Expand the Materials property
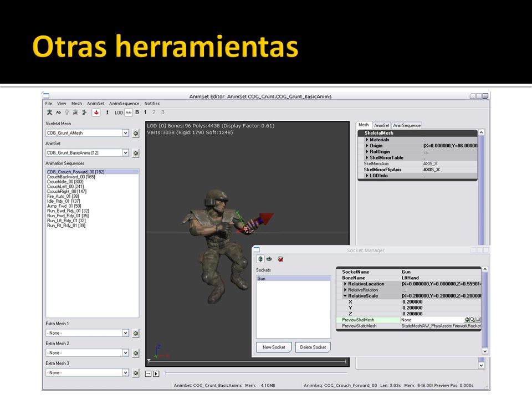Image resolution: width=532 pixels, height=399 pixels. (x=367, y=140)
